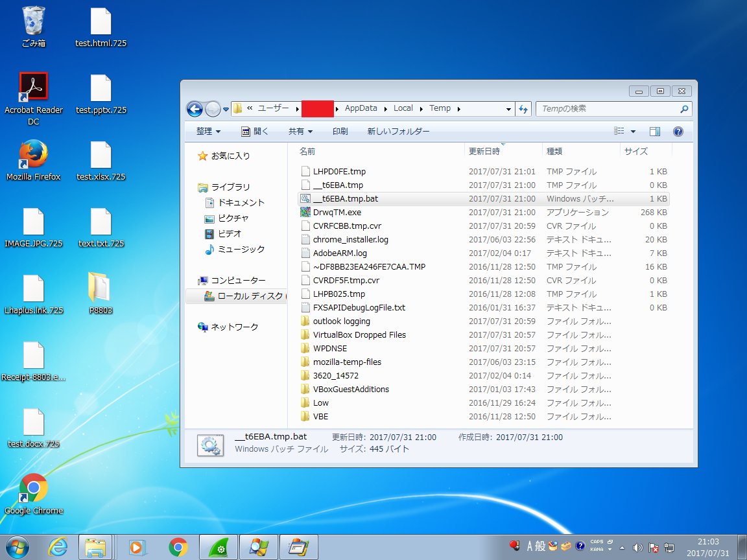Select text.txt.725 desktop file
Viewport: 747px width, 560px height.
[101, 227]
